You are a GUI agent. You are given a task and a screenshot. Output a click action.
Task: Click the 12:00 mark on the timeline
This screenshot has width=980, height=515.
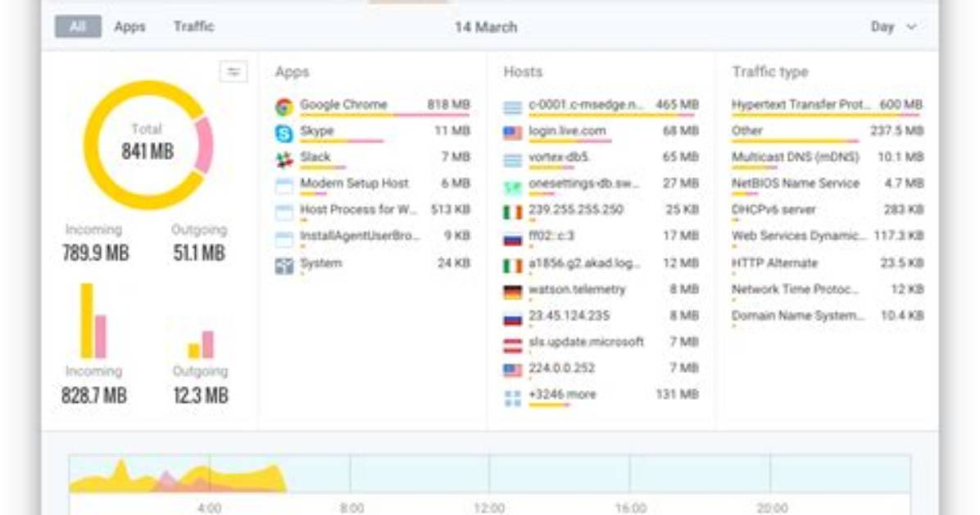489,508
